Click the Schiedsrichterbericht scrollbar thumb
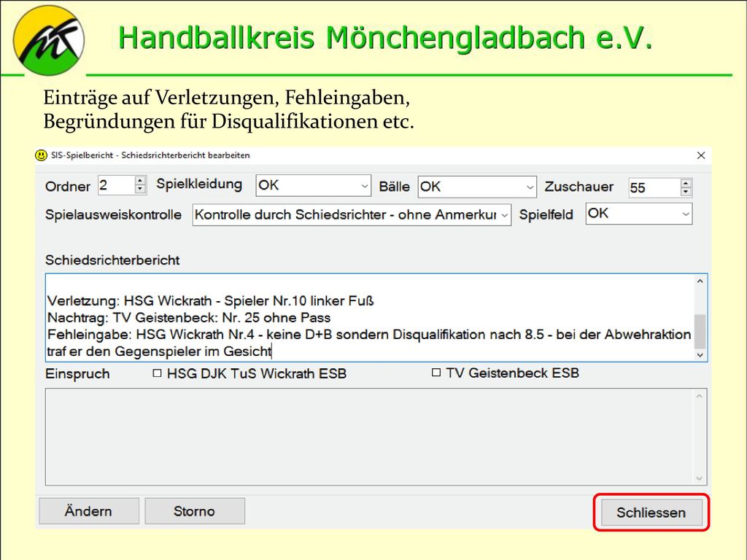 click(700, 332)
